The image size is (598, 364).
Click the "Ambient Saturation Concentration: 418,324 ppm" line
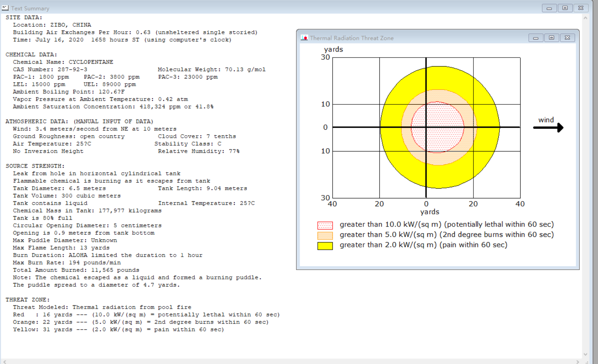113,107
